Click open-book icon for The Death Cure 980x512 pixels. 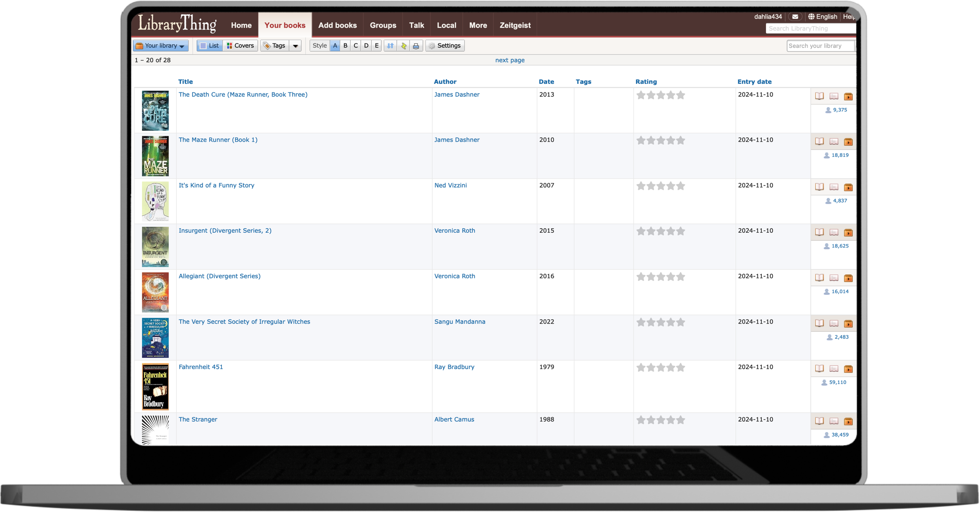point(819,96)
